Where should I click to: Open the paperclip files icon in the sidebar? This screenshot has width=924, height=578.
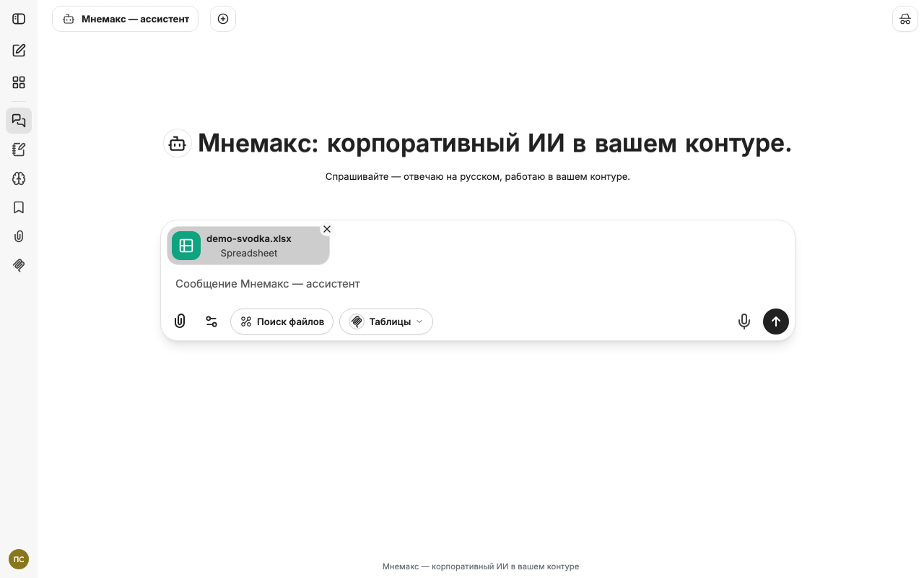point(19,236)
